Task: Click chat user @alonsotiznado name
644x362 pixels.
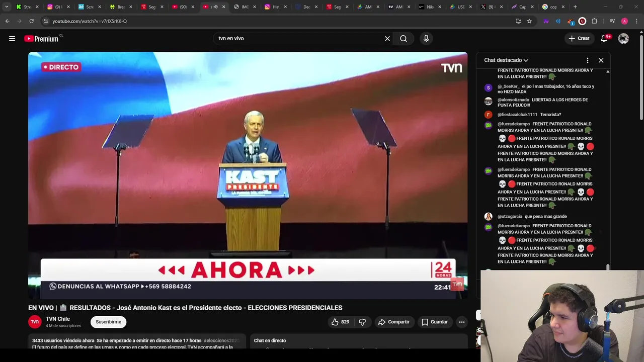Action: (x=513, y=100)
